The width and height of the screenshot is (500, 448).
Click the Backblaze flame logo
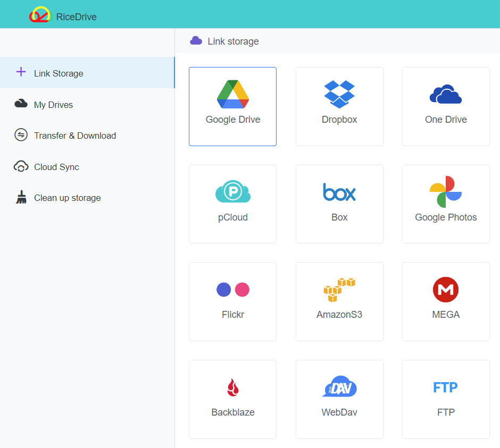(233, 387)
